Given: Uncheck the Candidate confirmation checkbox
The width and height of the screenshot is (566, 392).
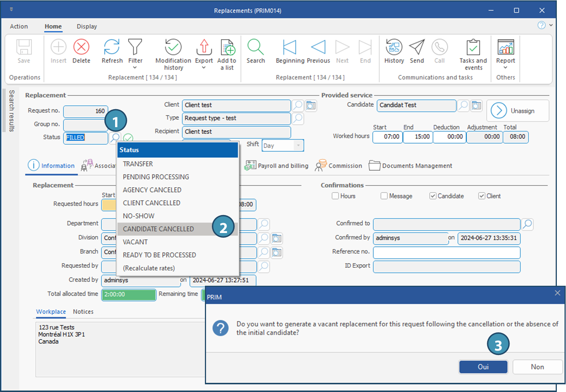Looking at the screenshot, I should pos(433,196).
